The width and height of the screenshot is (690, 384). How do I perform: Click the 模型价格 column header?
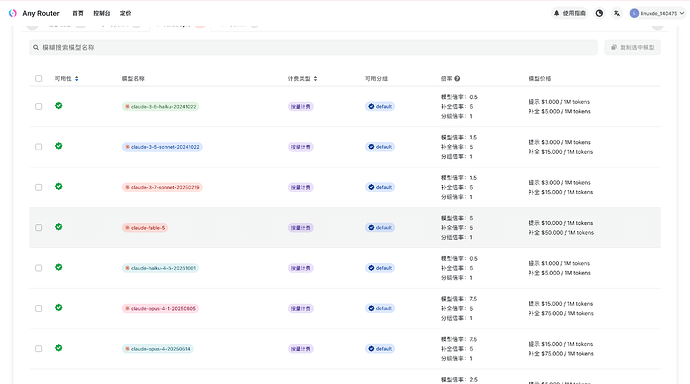(540, 78)
